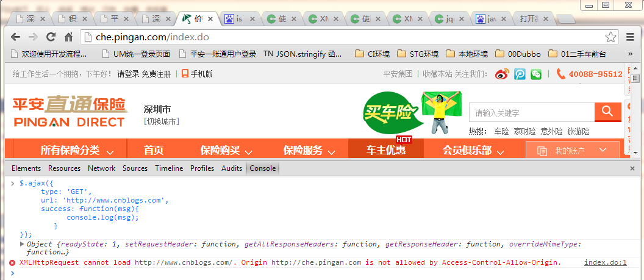Click 免费注册 register link
This screenshot has width=644, height=280.
pyautogui.click(x=157, y=74)
